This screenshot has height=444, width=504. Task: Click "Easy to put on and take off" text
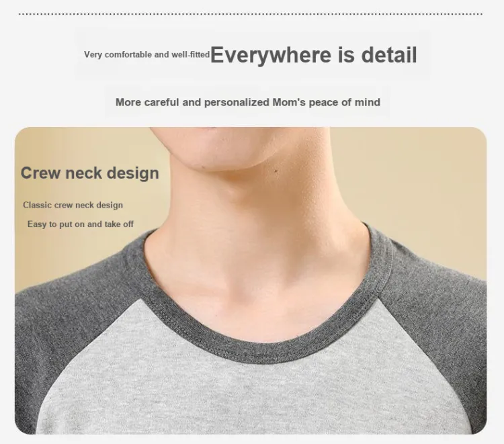pyautogui.click(x=81, y=224)
